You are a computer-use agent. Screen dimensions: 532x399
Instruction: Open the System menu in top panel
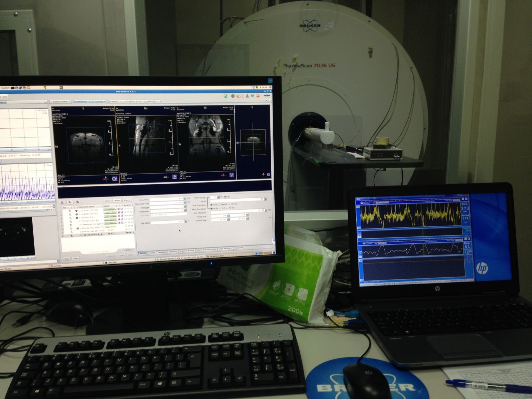point(5,88)
